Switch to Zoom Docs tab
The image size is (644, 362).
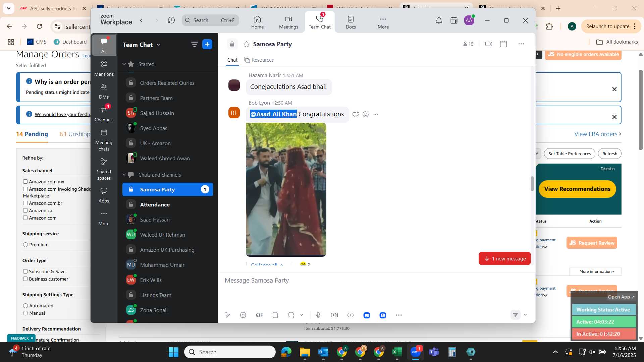(x=351, y=22)
